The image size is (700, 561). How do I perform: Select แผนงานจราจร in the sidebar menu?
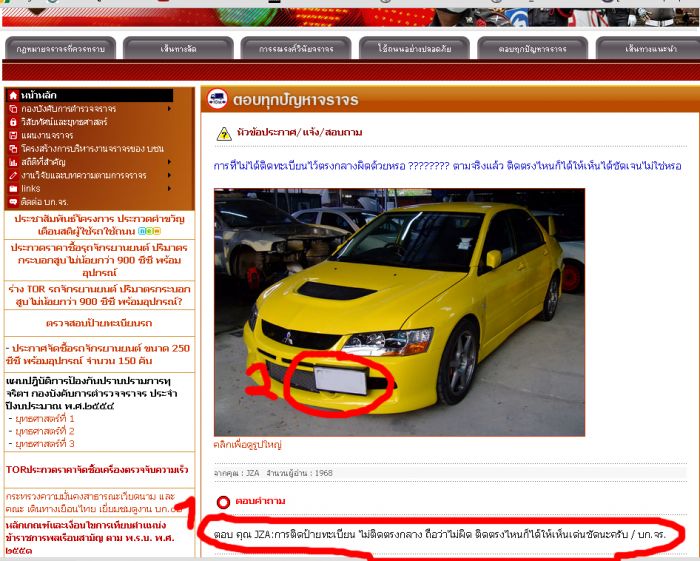coord(47,135)
